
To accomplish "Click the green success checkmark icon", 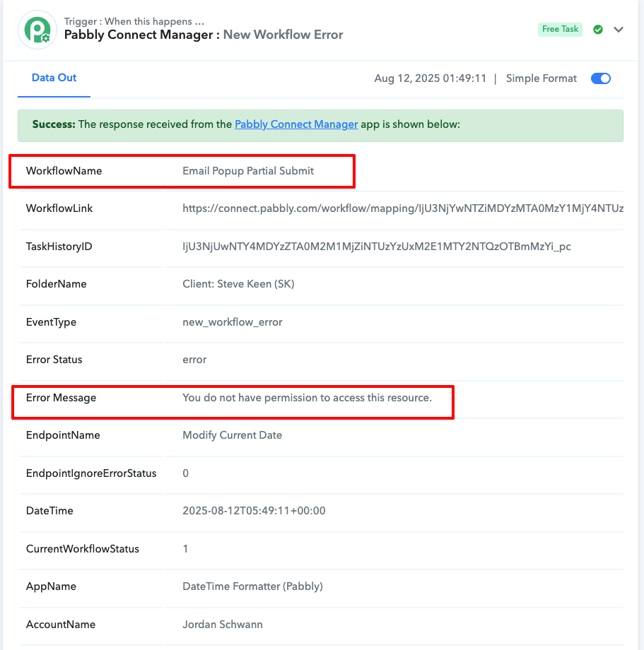I will pyautogui.click(x=597, y=30).
